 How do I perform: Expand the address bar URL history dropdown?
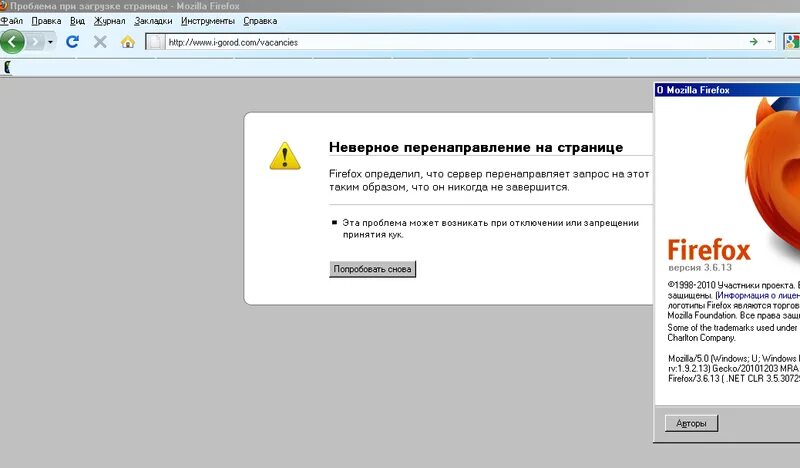point(769,42)
